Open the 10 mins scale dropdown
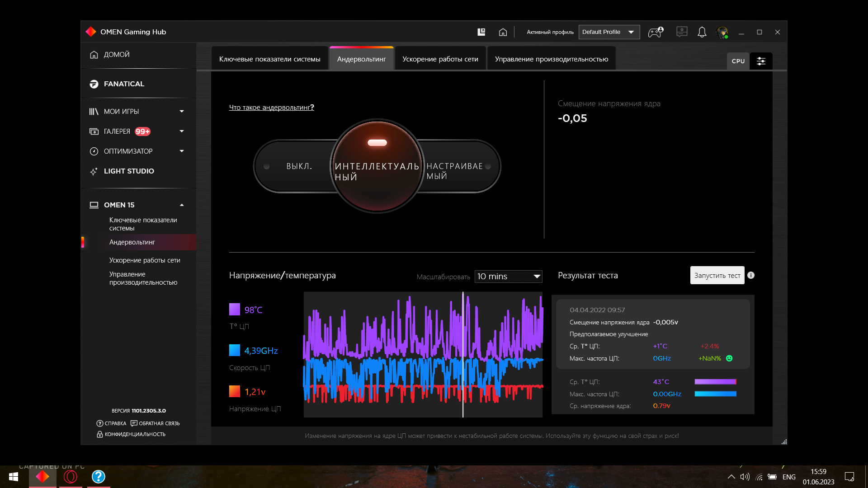The image size is (868, 488). [508, 277]
